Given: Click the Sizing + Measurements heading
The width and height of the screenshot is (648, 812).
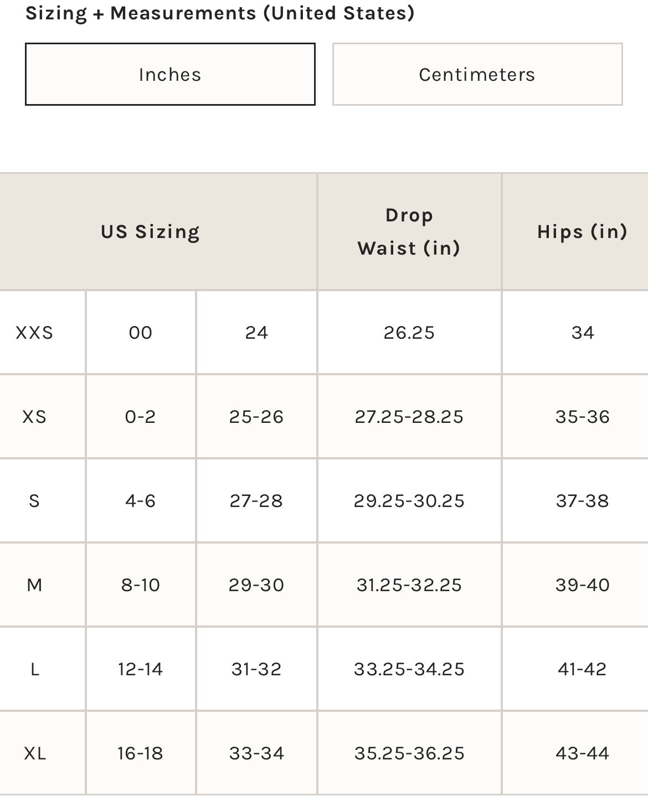Looking at the screenshot, I should 220,13.
